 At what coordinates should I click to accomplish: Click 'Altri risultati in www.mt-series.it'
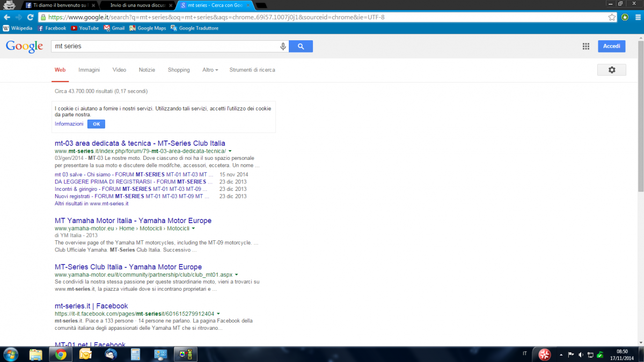pyautogui.click(x=92, y=204)
